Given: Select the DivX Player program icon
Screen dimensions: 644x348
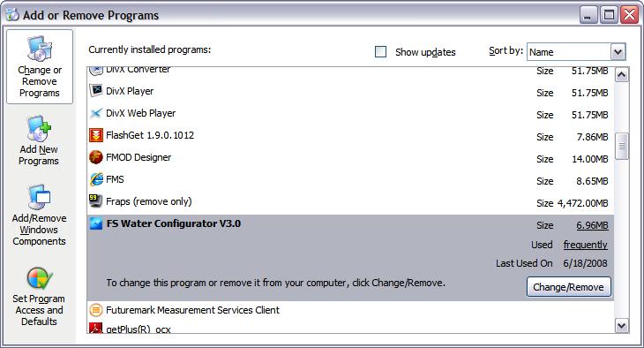Looking at the screenshot, I should click(96, 91).
